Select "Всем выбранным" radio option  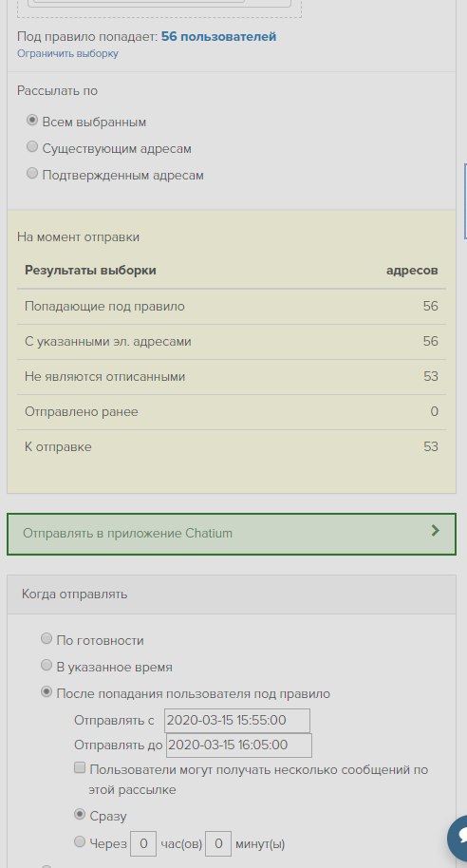(32, 120)
